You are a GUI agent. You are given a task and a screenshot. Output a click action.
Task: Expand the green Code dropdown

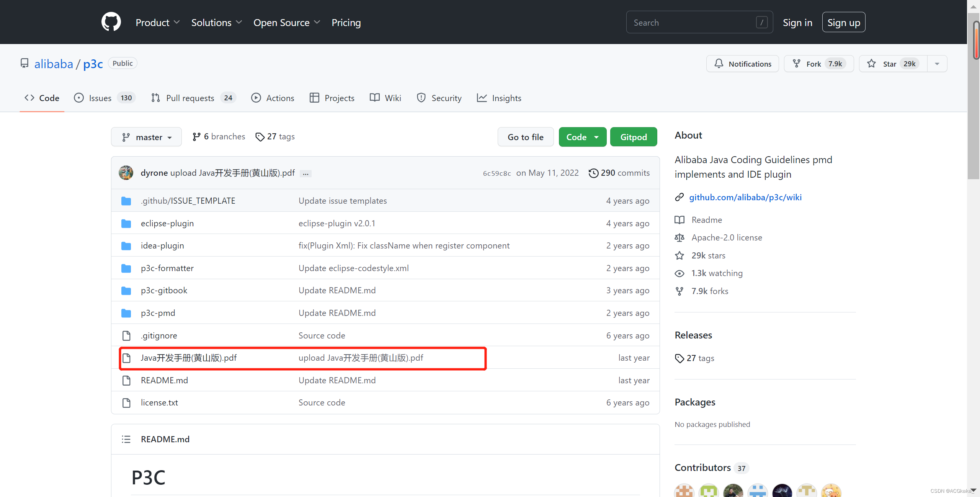[582, 137]
